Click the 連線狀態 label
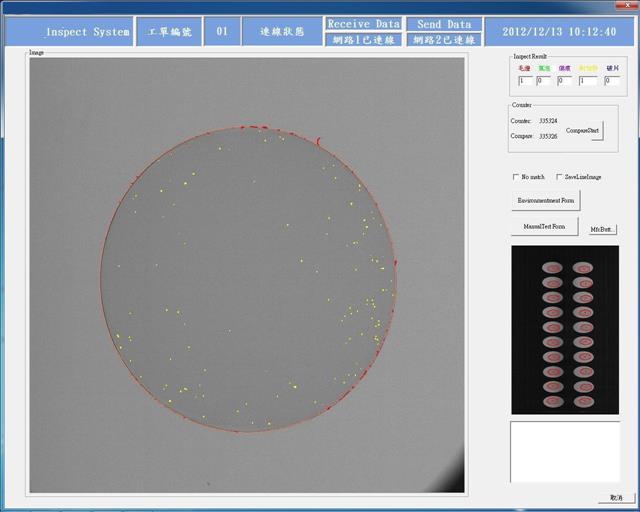The image size is (640, 512). click(x=282, y=31)
